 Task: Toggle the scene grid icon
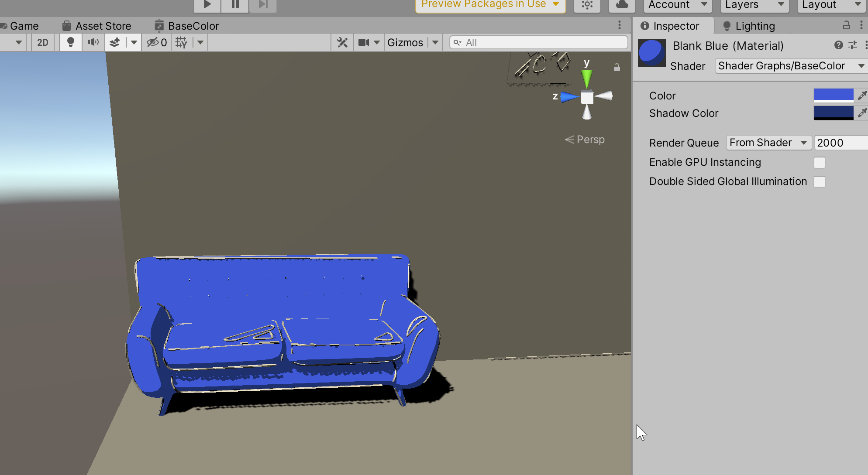click(181, 42)
